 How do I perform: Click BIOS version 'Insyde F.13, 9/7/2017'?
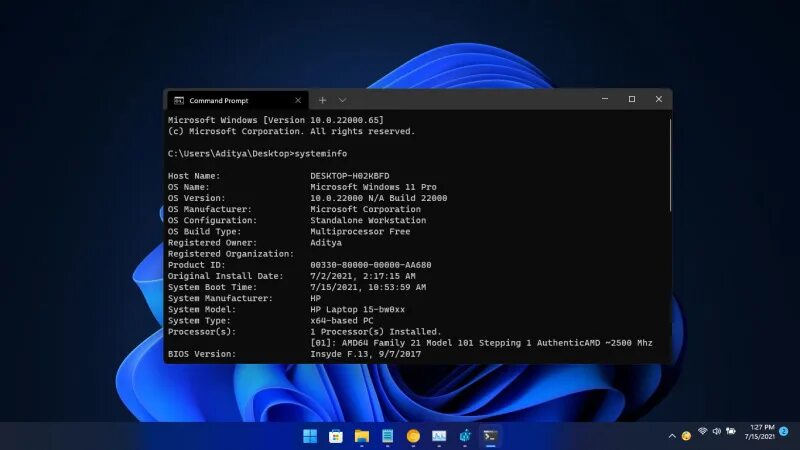[x=365, y=354]
